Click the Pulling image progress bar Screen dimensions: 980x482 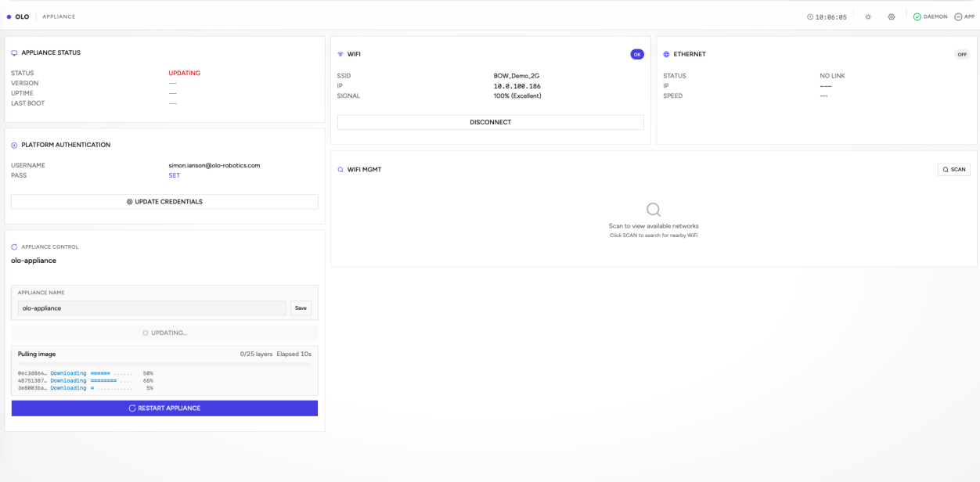pyautogui.click(x=164, y=364)
